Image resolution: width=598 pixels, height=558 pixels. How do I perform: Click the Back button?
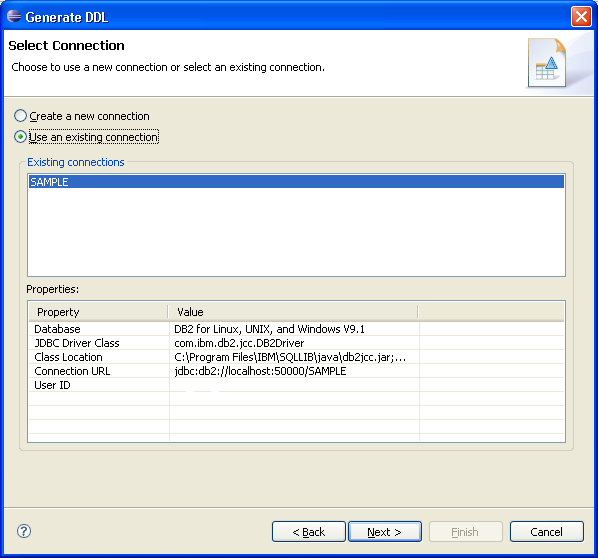tap(309, 531)
